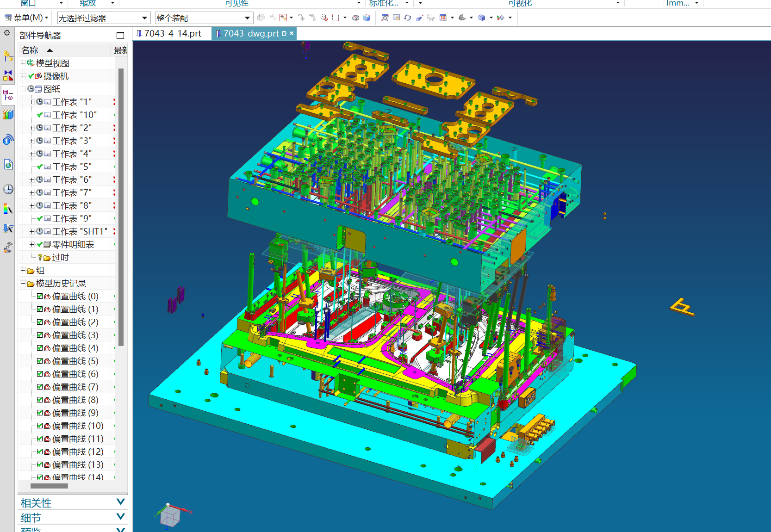771x532 pixels.
Task: Click the resource bar settings gear
Action: tap(7, 33)
